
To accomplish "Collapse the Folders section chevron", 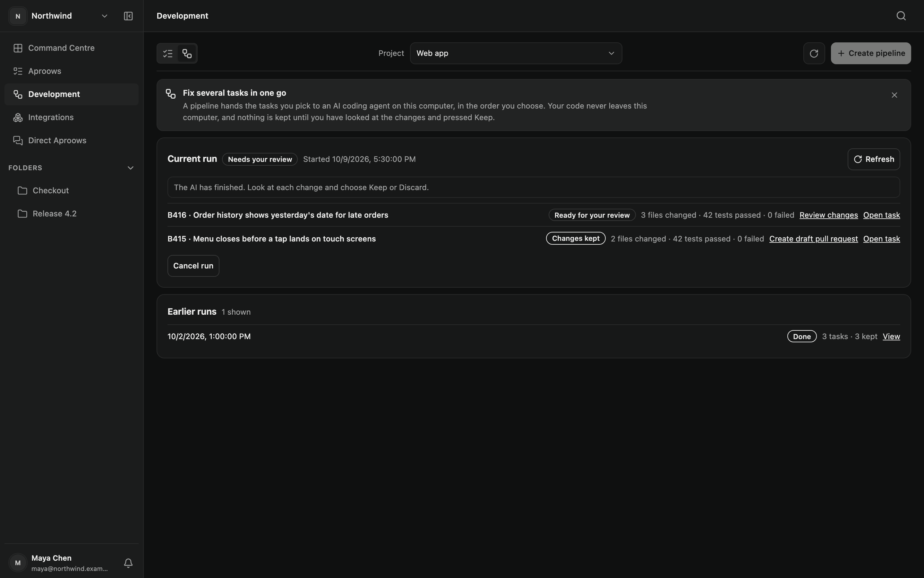I will coord(130,168).
